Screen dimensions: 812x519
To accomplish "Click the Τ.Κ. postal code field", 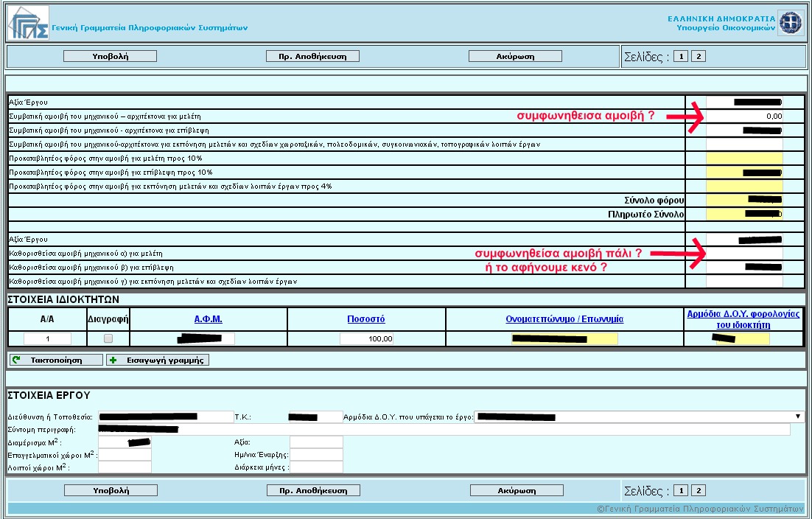I will [x=315, y=417].
